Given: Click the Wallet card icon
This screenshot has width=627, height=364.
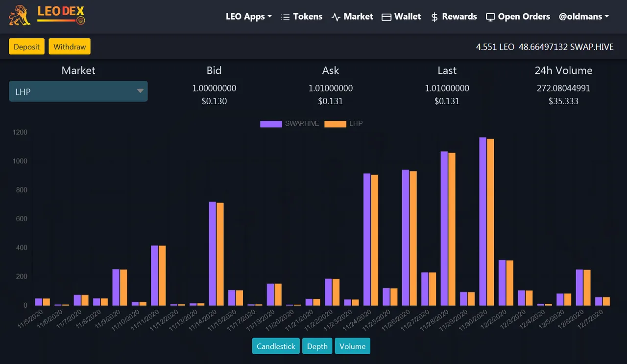Looking at the screenshot, I should [386, 17].
